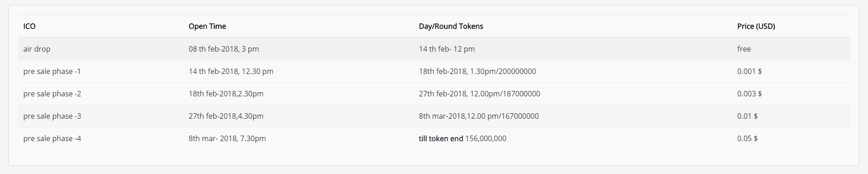This screenshot has height=174, width=868.
Task: Select the 27th feb-2018,4.30pm open time
Action: point(226,116)
